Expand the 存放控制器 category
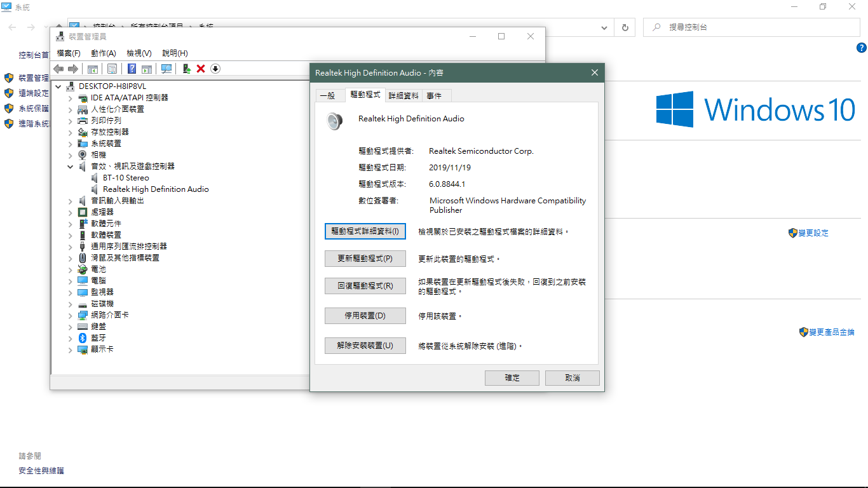 point(71,132)
